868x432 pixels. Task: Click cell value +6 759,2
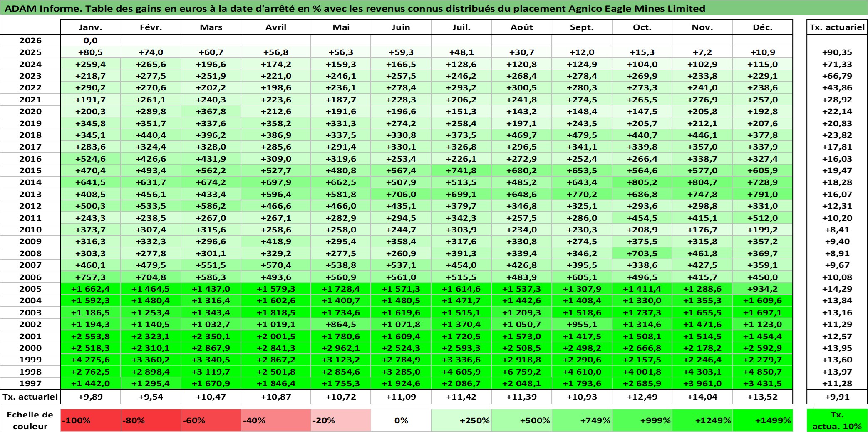tap(522, 372)
